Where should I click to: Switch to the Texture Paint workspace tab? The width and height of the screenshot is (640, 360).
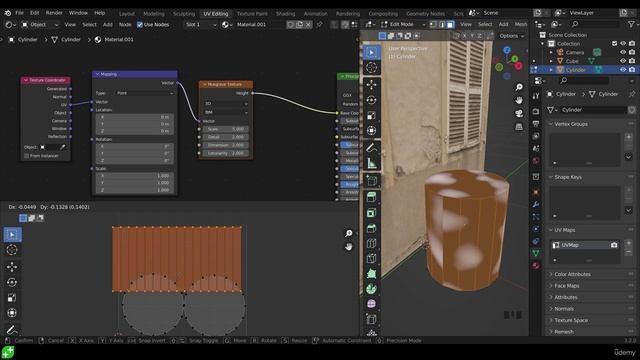252,13
